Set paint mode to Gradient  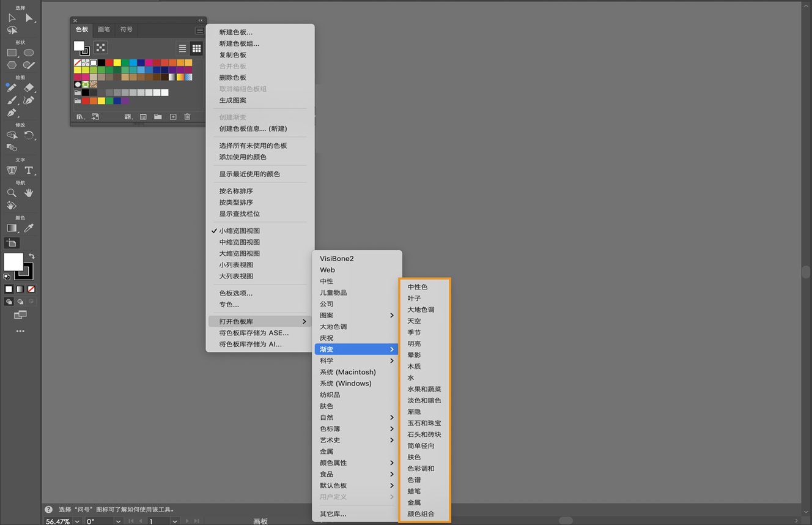pyautogui.click(x=20, y=289)
